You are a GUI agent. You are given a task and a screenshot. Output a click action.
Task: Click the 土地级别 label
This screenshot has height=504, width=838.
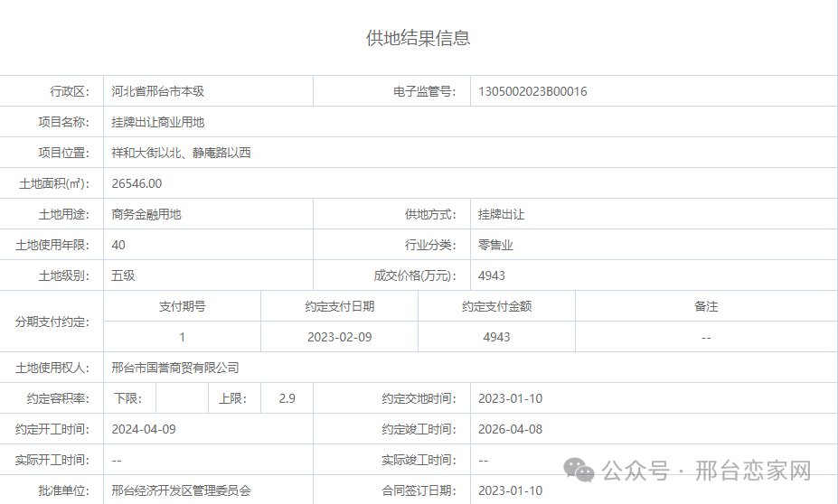click(x=63, y=275)
